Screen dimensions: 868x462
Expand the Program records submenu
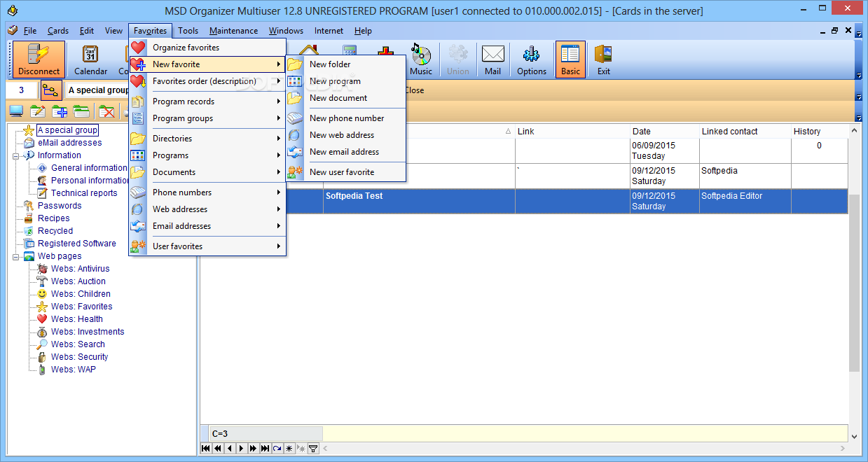(208, 101)
